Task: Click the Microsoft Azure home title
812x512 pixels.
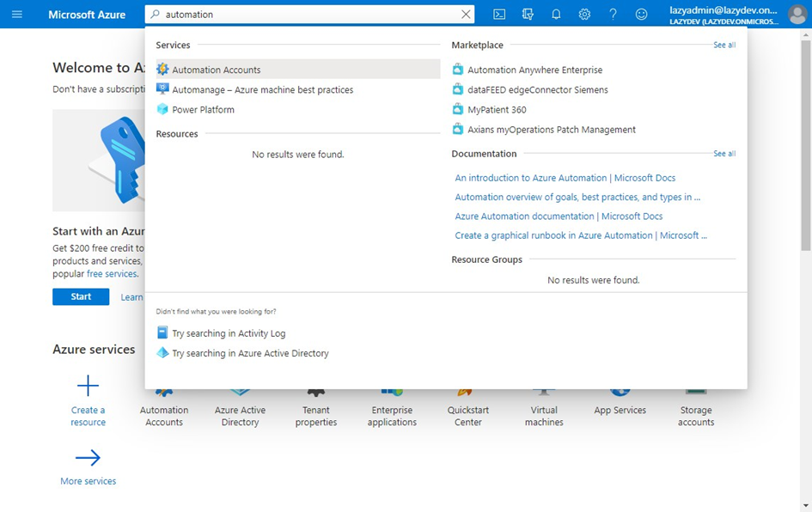Action: pos(87,15)
